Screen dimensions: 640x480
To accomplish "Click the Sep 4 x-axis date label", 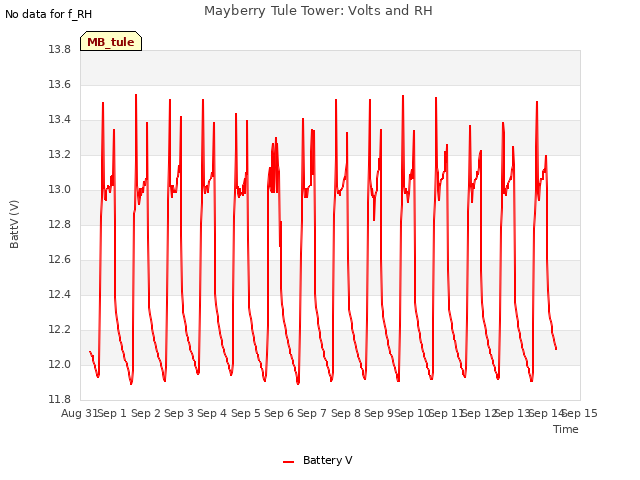I will pyautogui.click(x=212, y=413).
